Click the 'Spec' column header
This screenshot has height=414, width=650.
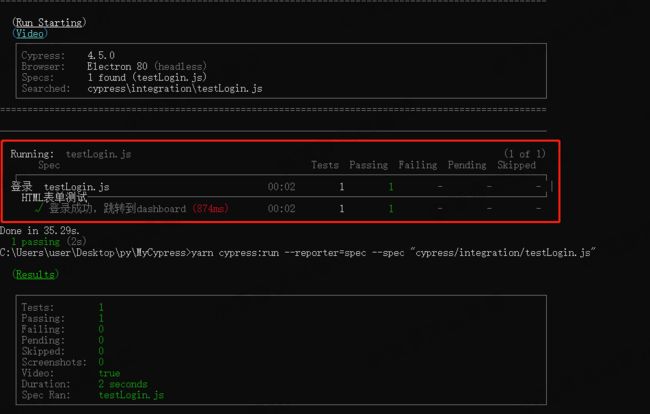[49, 165]
